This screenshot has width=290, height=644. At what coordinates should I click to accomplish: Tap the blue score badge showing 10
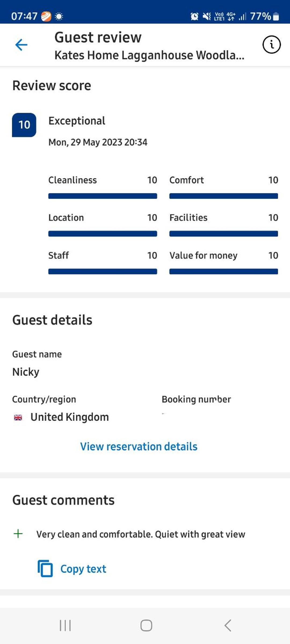(24, 125)
